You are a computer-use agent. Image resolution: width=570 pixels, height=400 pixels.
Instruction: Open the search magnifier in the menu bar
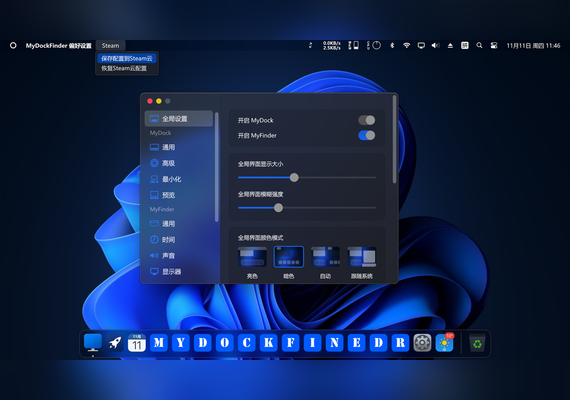479,45
